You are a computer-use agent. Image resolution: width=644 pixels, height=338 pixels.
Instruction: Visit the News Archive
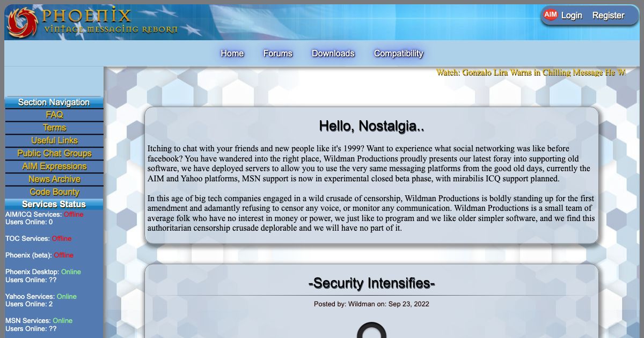click(54, 179)
